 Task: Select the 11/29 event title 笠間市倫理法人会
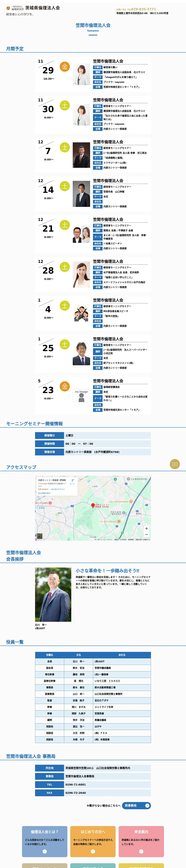pos(108,61)
